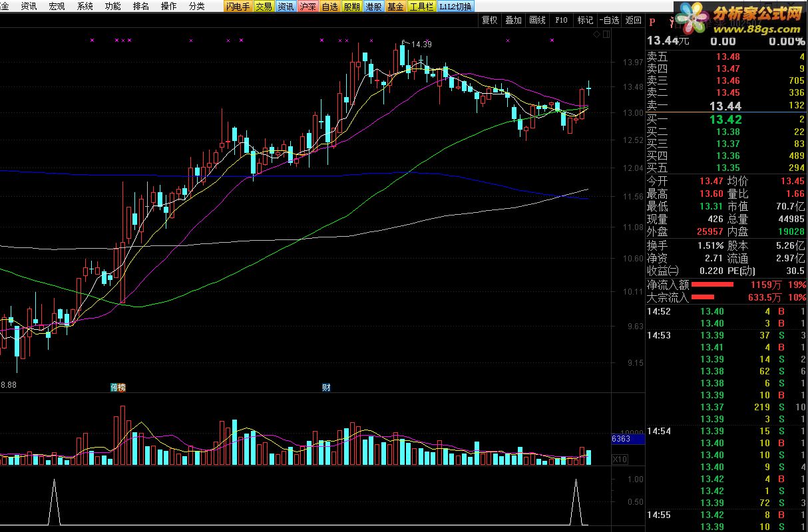The image size is (808, 532).
Task: Click the 8.88 low price label
Action: pyautogui.click(x=8, y=384)
